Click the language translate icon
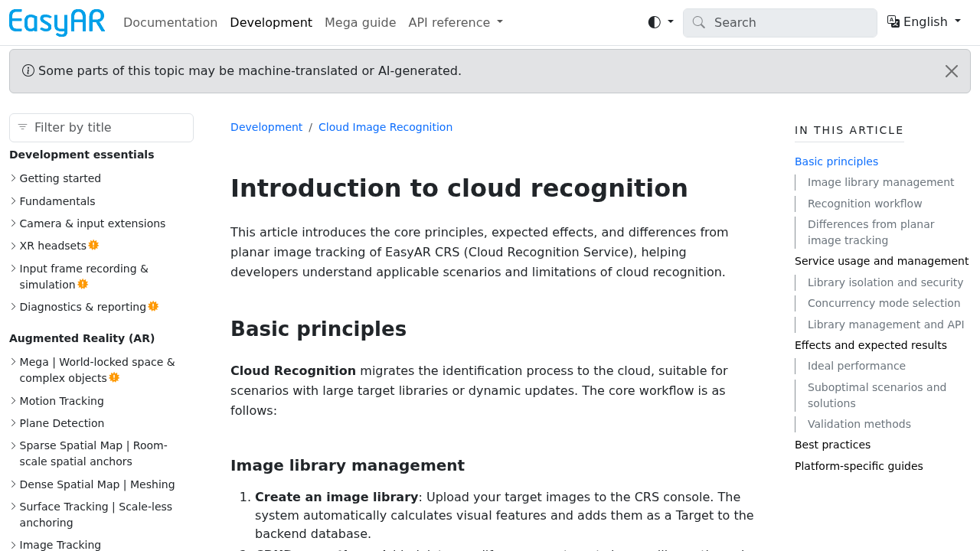 [x=893, y=21]
